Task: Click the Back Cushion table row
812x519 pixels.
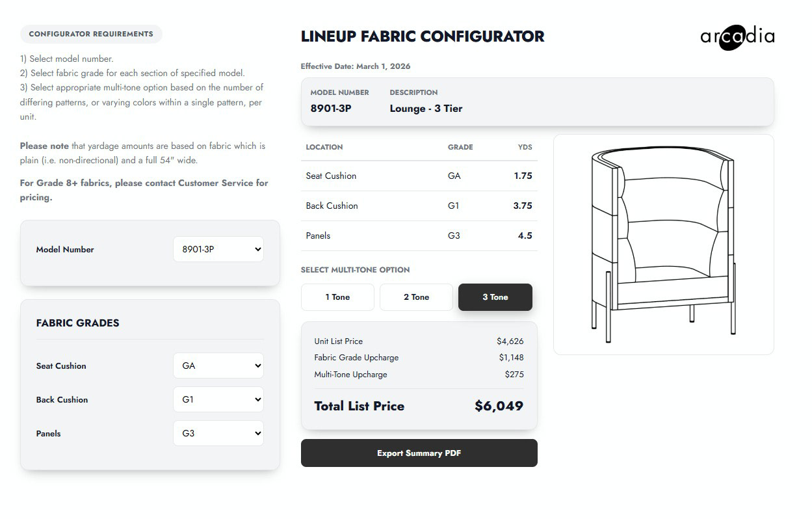Action: [419, 206]
